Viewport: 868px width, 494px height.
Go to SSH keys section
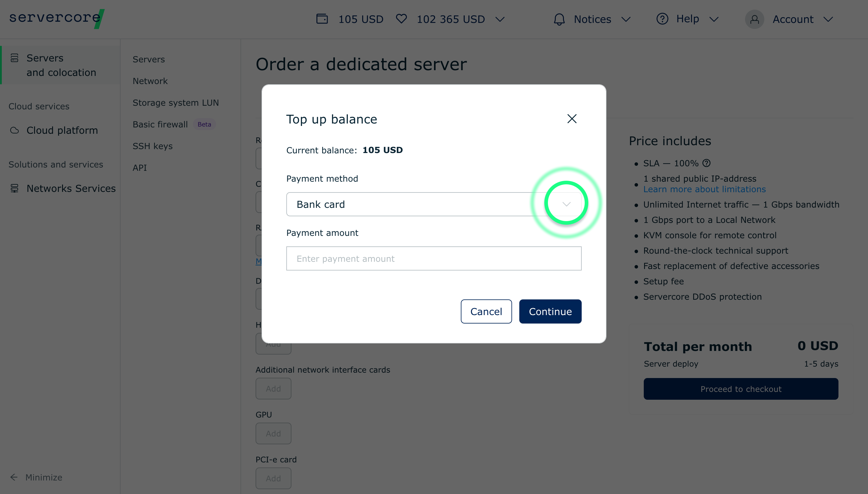point(153,146)
